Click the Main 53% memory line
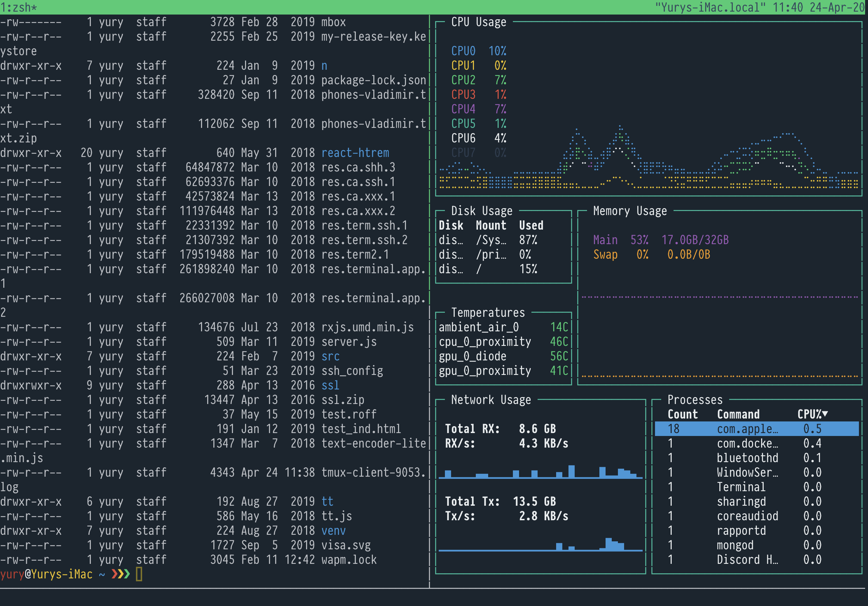This screenshot has height=606, width=868. point(661,240)
